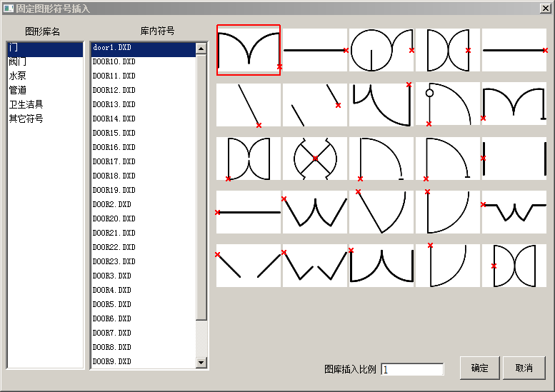Select DOOR10.DXD in the symbol list
Image resolution: width=555 pixels, height=392 pixels.
point(144,61)
